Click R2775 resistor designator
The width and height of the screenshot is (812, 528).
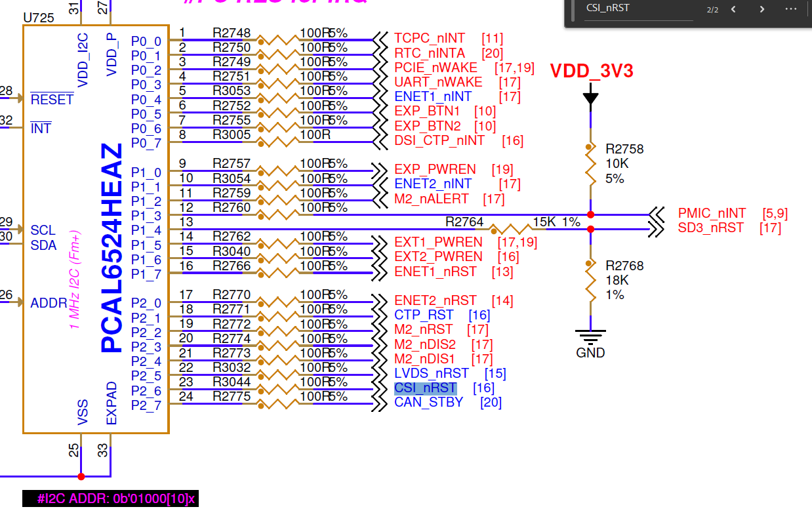coord(232,396)
